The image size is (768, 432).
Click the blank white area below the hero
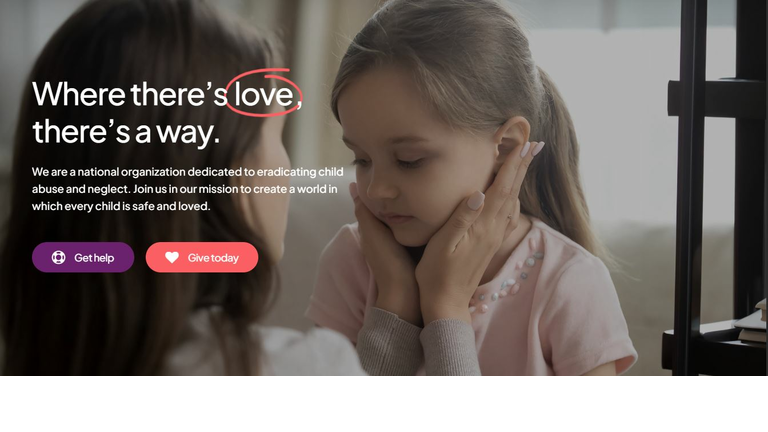tap(384, 404)
